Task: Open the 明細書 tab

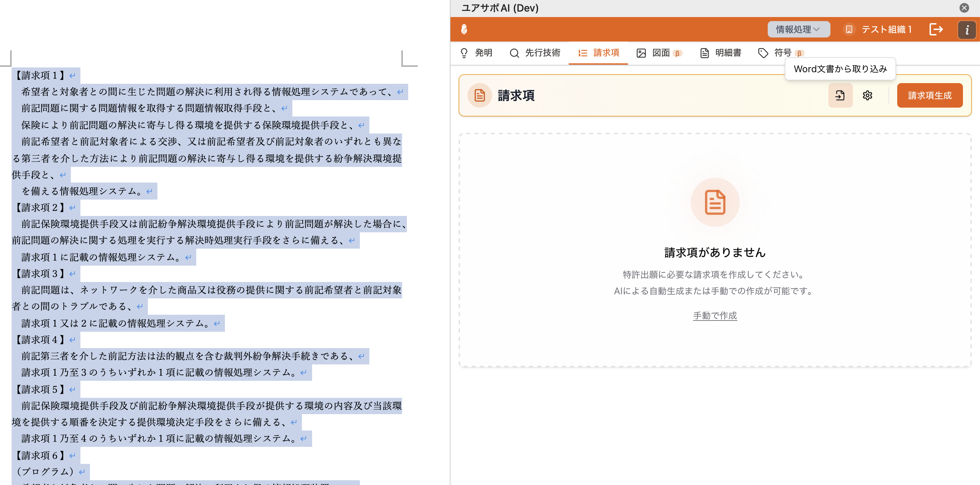Action: click(721, 53)
